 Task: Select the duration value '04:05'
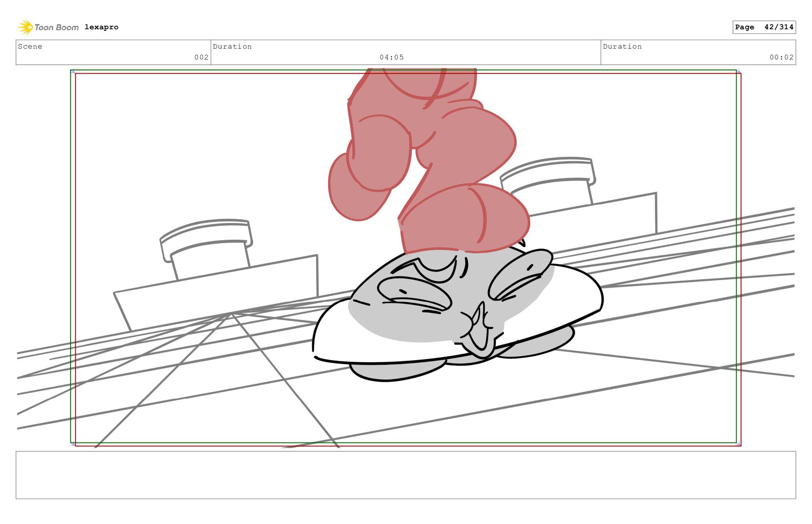point(392,57)
